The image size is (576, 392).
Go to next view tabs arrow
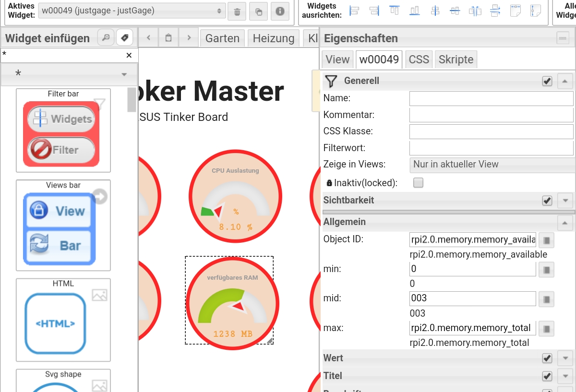click(189, 38)
